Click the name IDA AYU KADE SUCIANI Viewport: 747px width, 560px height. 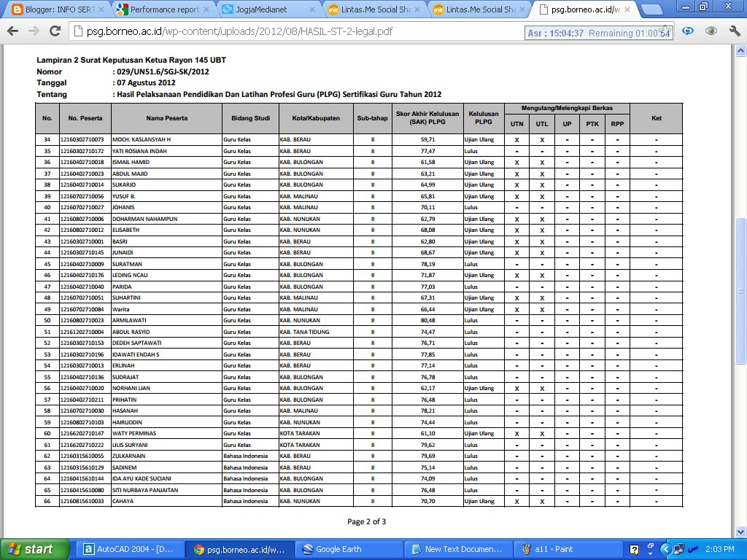point(142,478)
